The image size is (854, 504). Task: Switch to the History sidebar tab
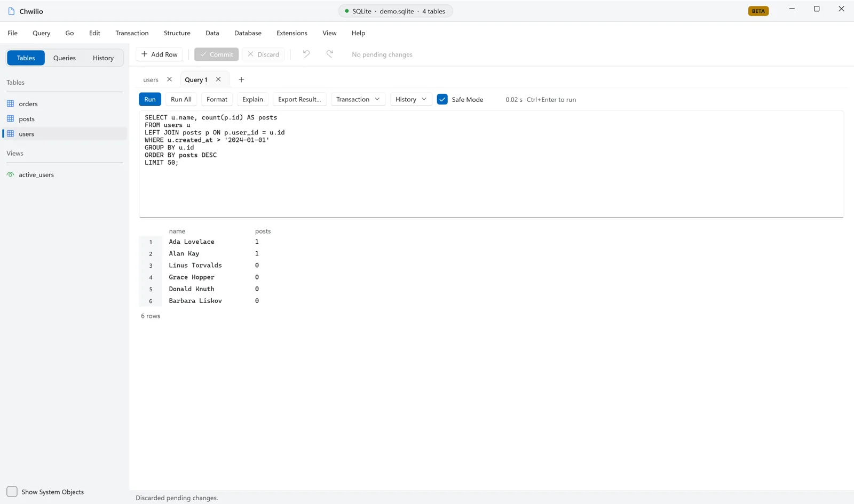click(103, 58)
